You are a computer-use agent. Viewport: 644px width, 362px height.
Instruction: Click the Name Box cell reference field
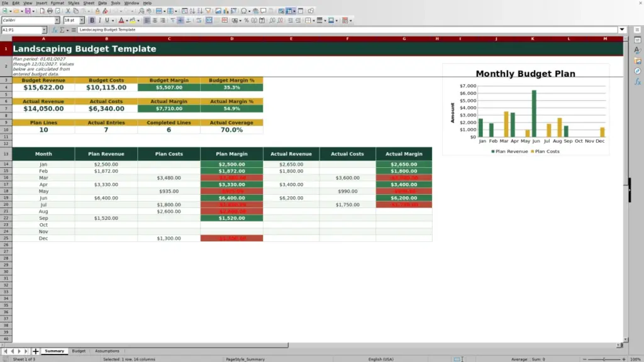pos(21,30)
